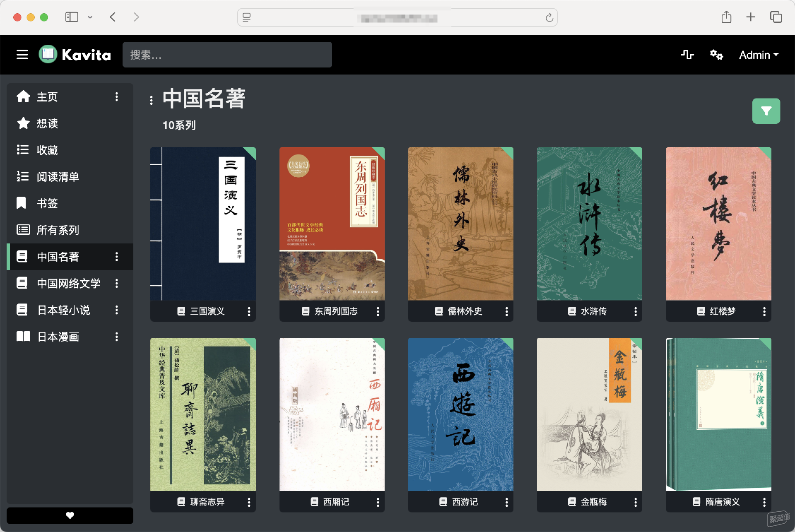
Task: Open 三国演义 cover thumbnail
Action: point(203,224)
